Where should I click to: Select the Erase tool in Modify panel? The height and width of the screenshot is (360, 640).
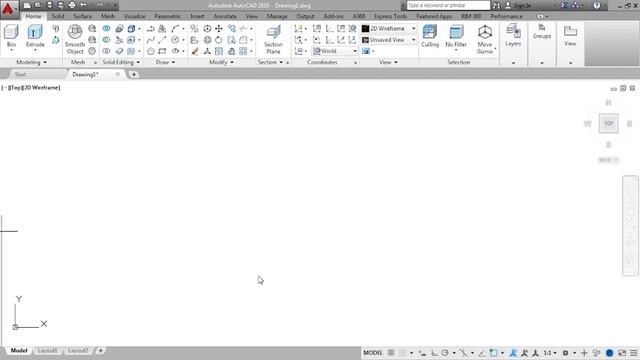click(x=195, y=51)
